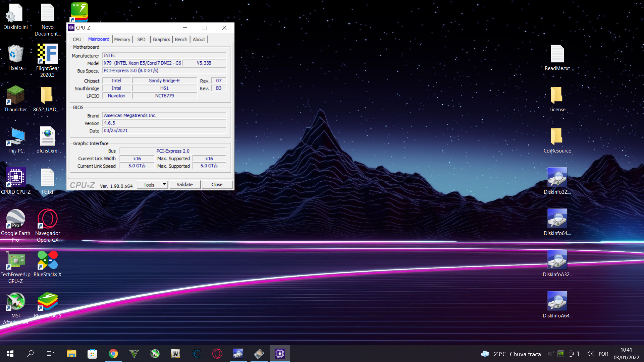This screenshot has height=362, width=644.
Task: Expand the Tools dropdown arrow
Action: [164, 185]
